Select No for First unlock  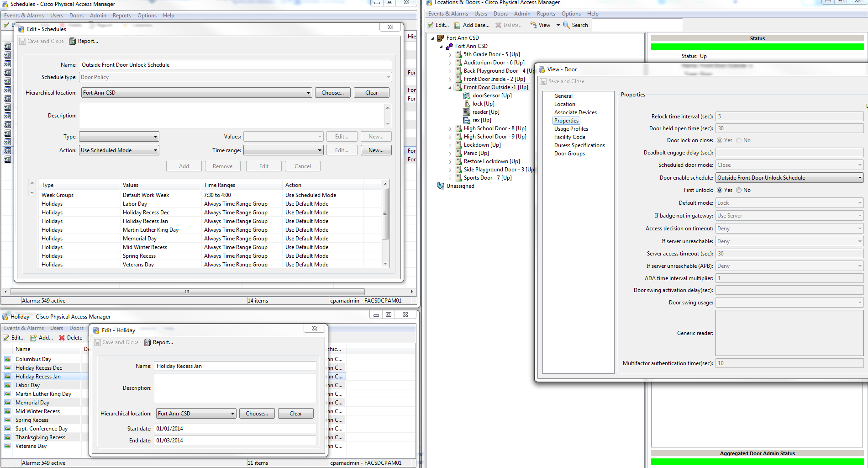point(739,190)
